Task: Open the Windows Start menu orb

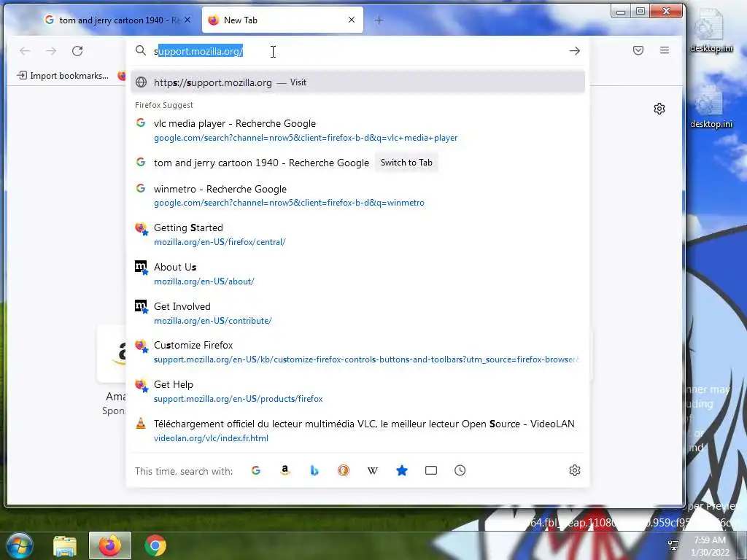Action: tap(18, 545)
